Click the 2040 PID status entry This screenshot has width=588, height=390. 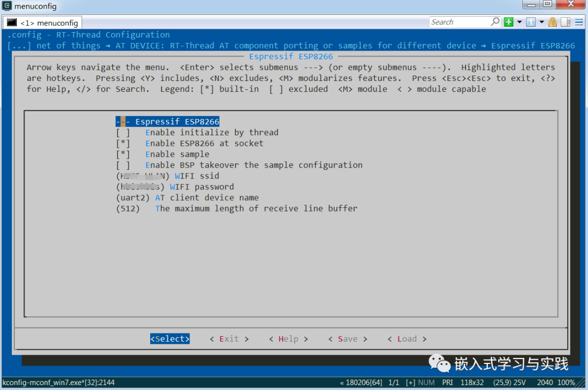click(x=544, y=382)
